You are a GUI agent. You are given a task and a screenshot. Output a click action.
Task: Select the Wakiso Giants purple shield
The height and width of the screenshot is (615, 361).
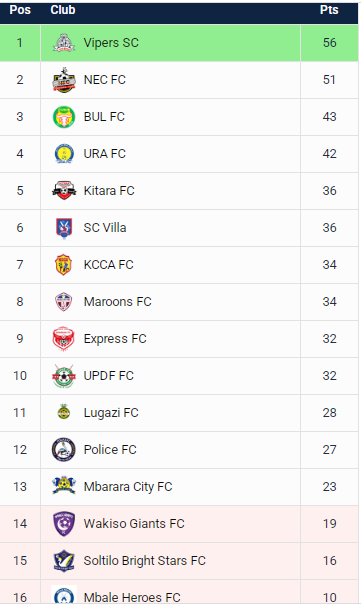(x=64, y=524)
